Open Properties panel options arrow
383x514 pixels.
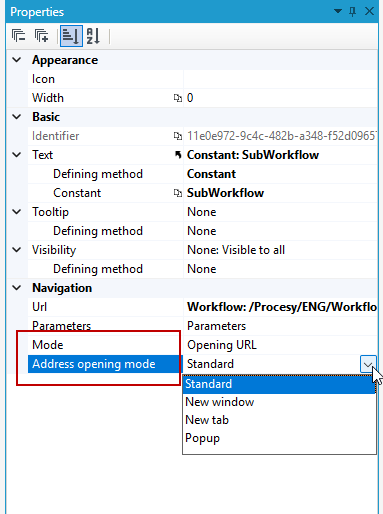[338, 11]
